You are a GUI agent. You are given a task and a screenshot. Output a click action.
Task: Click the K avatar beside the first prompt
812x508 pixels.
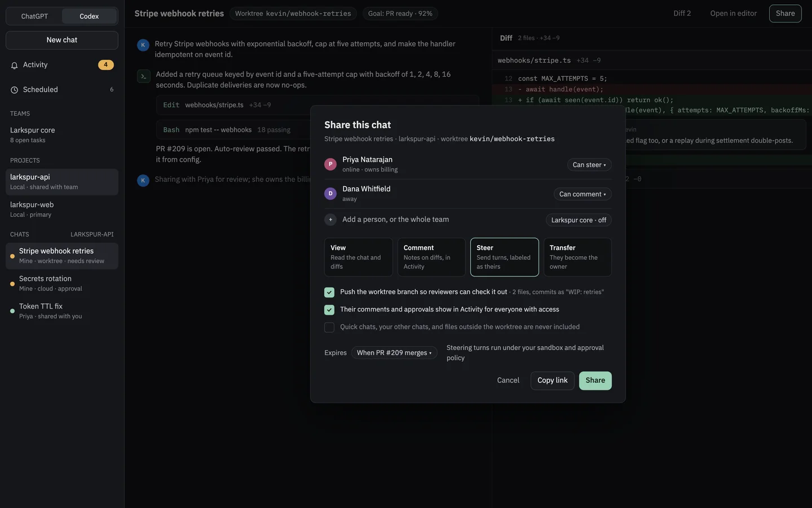coord(143,45)
